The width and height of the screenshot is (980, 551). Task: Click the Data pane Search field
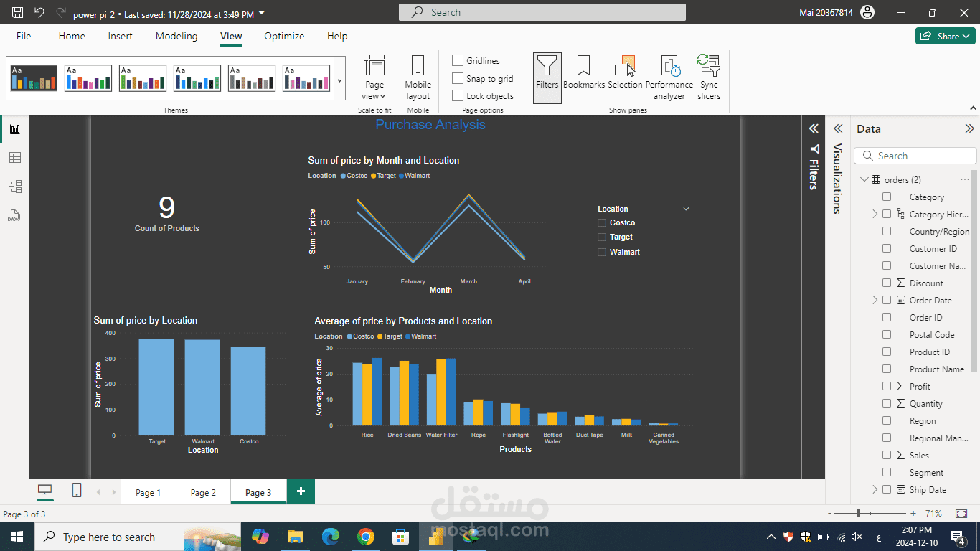[x=915, y=156]
